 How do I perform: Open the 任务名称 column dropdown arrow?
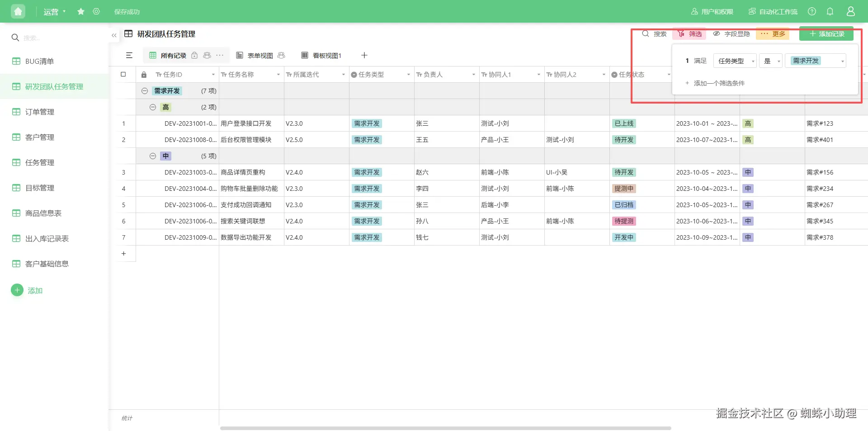click(278, 75)
